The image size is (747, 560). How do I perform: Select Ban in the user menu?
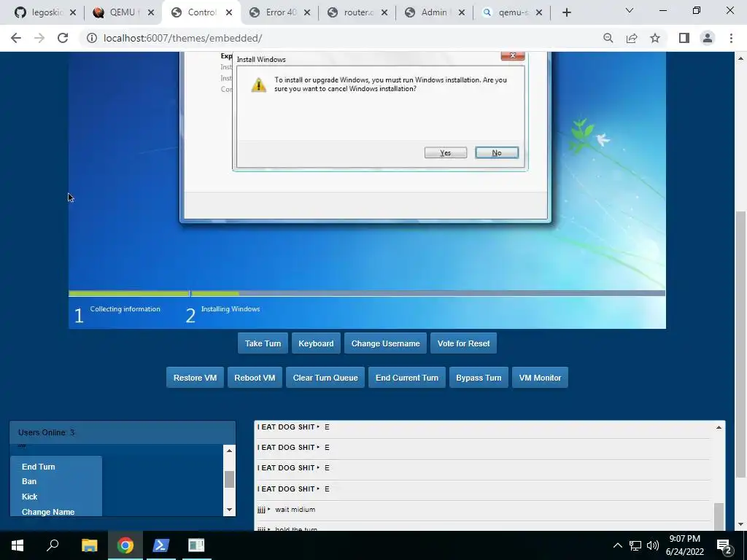click(29, 481)
